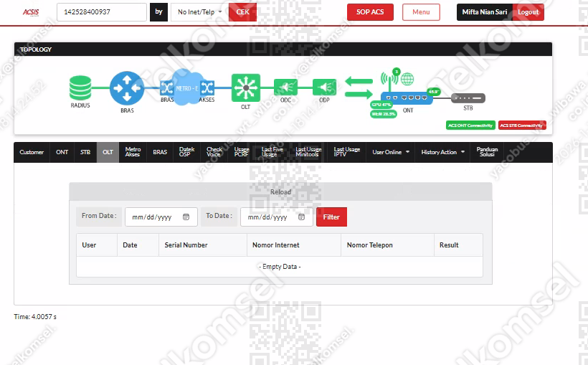Open the Datek OSP tab
Screen dimensions: 588x365
point(186,152)
